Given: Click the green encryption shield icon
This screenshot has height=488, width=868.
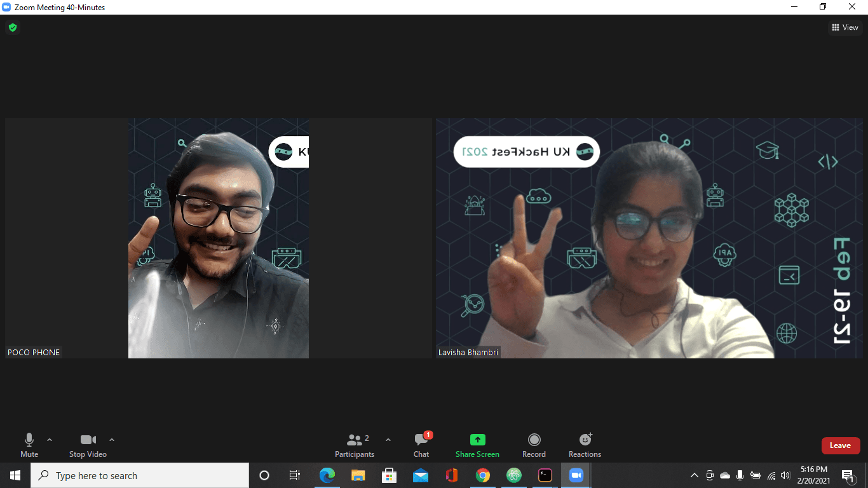Looking at the screenshot, I should (12, 27).
